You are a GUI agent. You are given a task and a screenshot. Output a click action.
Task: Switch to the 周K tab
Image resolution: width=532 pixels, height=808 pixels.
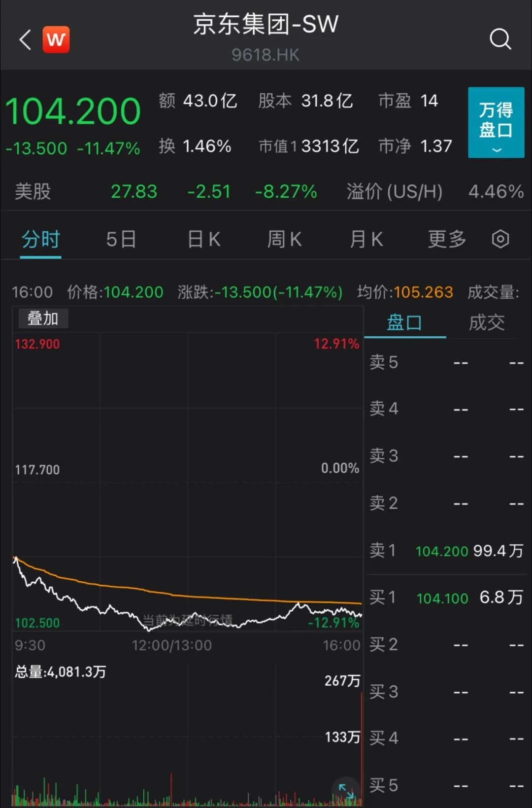pos(284,240)
